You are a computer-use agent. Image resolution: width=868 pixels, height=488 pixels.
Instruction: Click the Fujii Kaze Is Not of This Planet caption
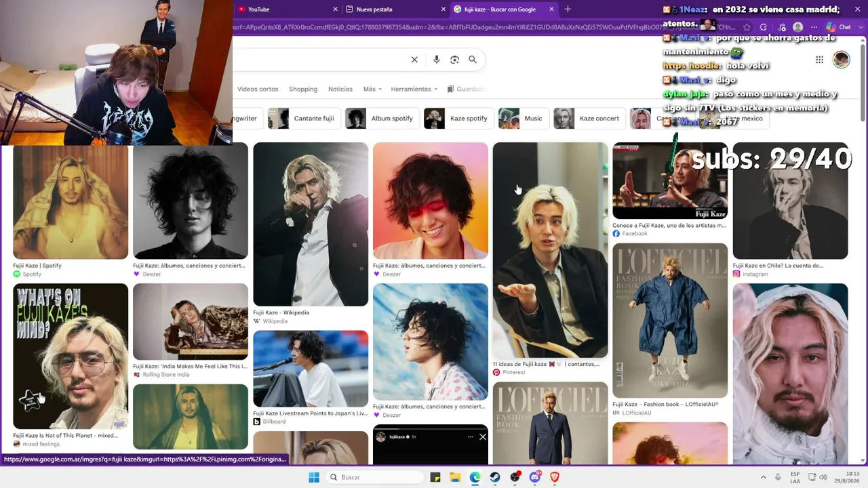click(x=65, y=436)
